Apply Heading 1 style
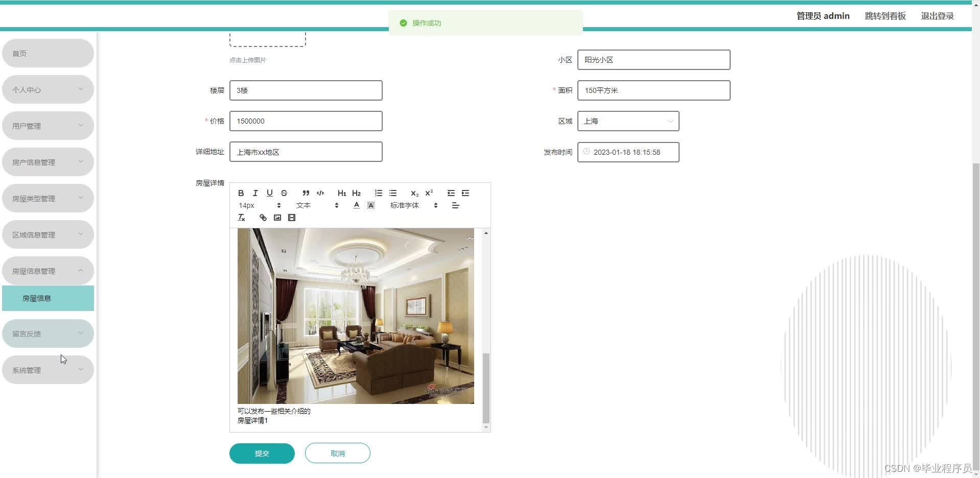Viewport: 980px width, 478px height. 342,193
